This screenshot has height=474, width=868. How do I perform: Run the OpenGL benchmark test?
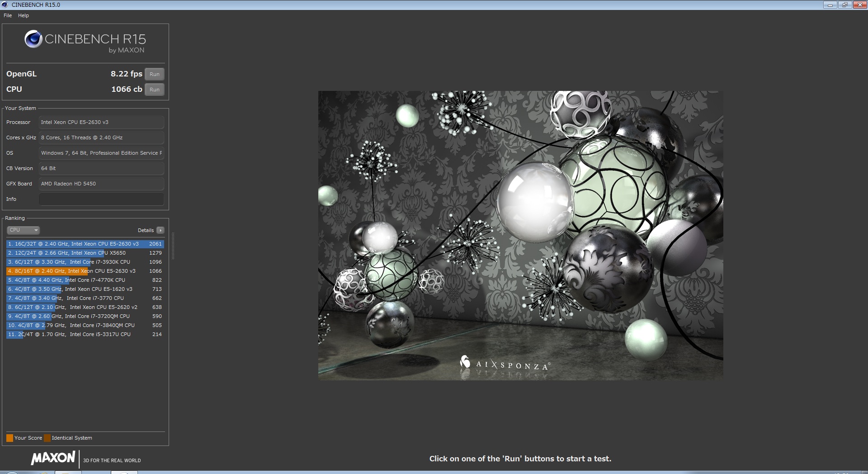154,74
